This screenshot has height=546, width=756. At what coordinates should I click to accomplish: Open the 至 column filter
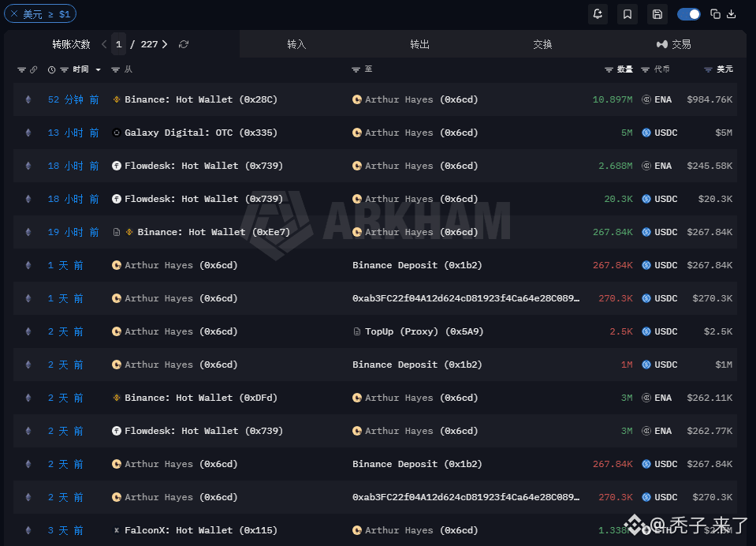click(x=356, y=70)
